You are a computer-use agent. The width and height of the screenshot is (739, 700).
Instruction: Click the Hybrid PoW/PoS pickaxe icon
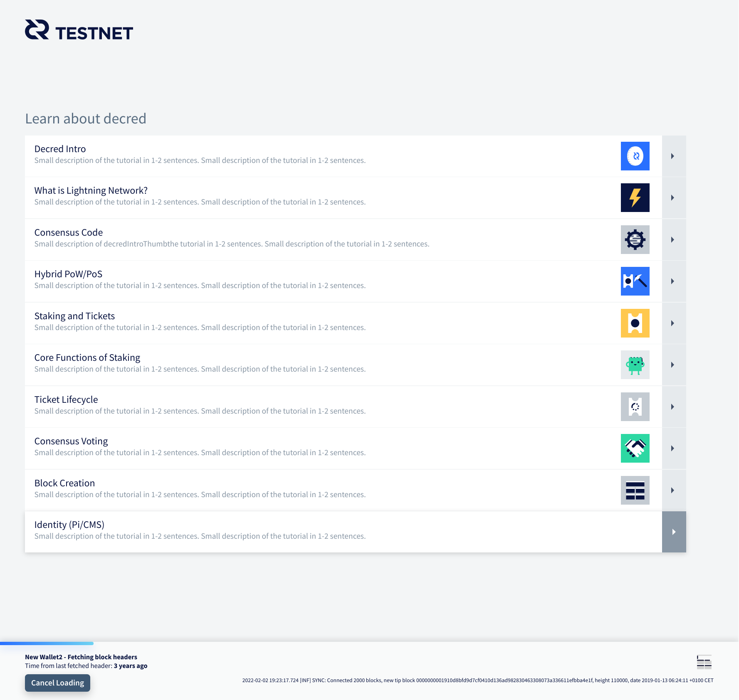635,281
